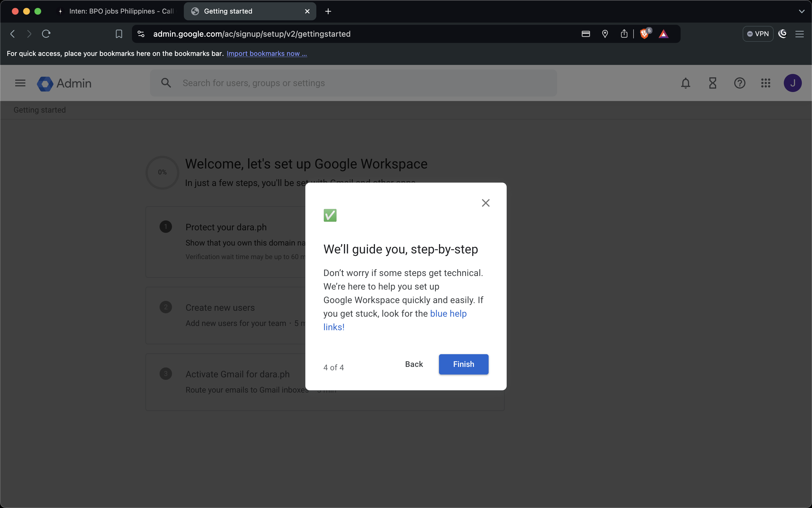Screen dimensions: 812x508
Task: Click the address bar URL
Action: 252,34
